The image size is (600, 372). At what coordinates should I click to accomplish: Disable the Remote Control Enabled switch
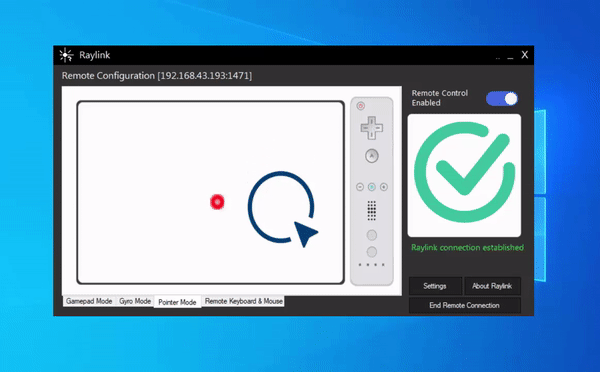[x=502, y=99]
